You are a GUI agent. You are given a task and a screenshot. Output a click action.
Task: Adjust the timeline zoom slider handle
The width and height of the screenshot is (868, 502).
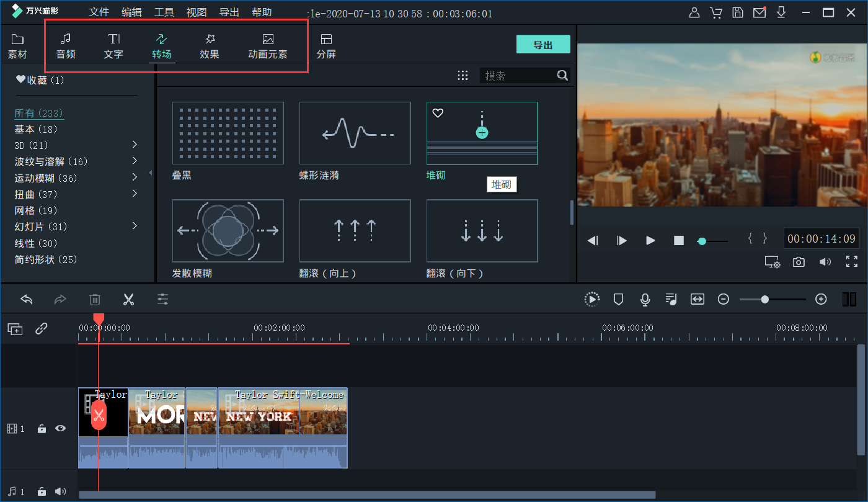tap(765, 300)
